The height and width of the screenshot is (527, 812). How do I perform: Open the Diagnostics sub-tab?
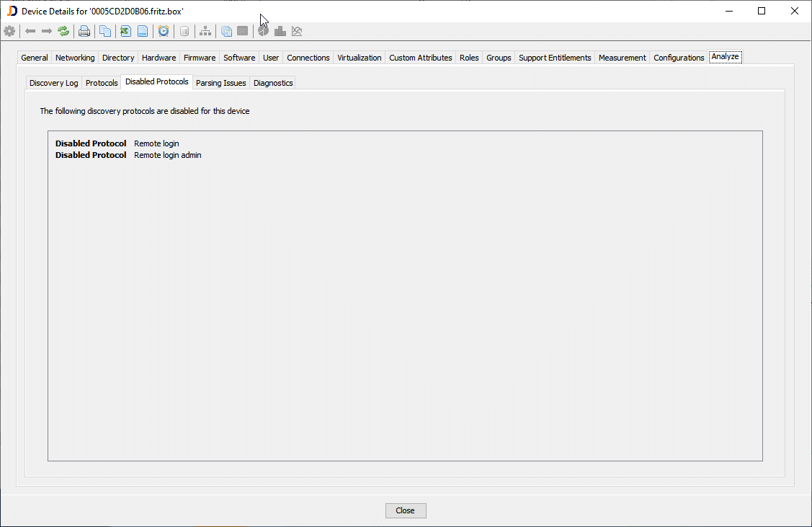coord(272,82)
